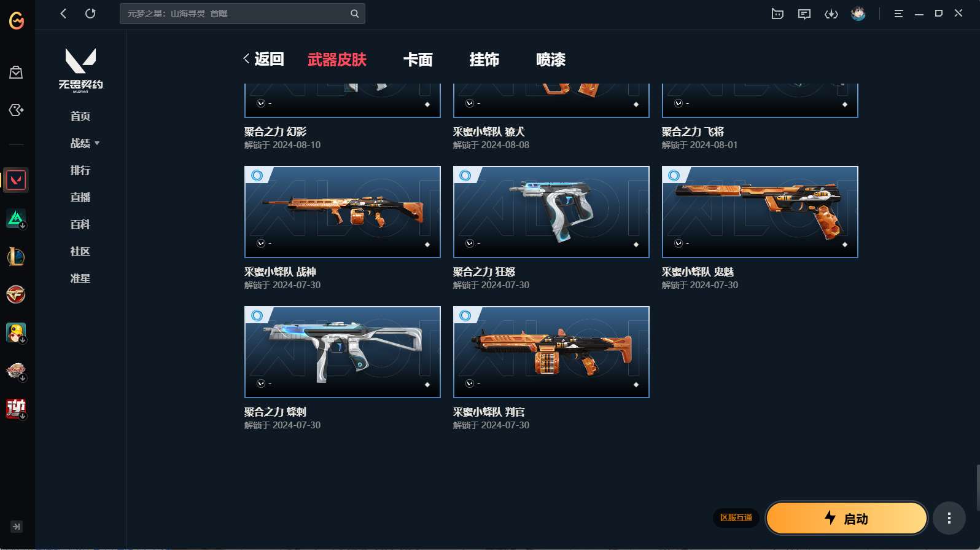Expand chevron on 采蜜小蜂队 判官 card
This screenshot has height=550, width=980.
pos(470,383)
